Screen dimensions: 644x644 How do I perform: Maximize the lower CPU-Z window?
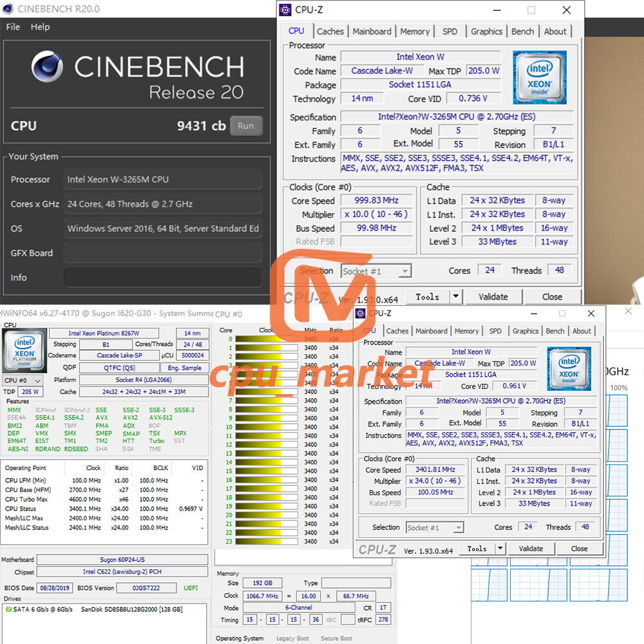(562, 314)
